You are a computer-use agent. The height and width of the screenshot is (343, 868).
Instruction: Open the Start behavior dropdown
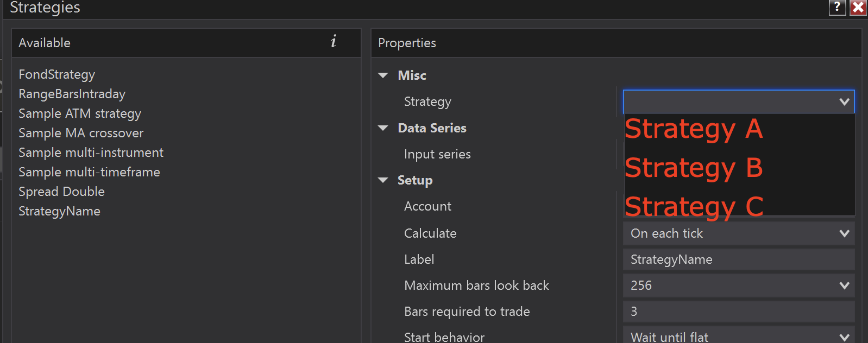[x=844, y=337]
